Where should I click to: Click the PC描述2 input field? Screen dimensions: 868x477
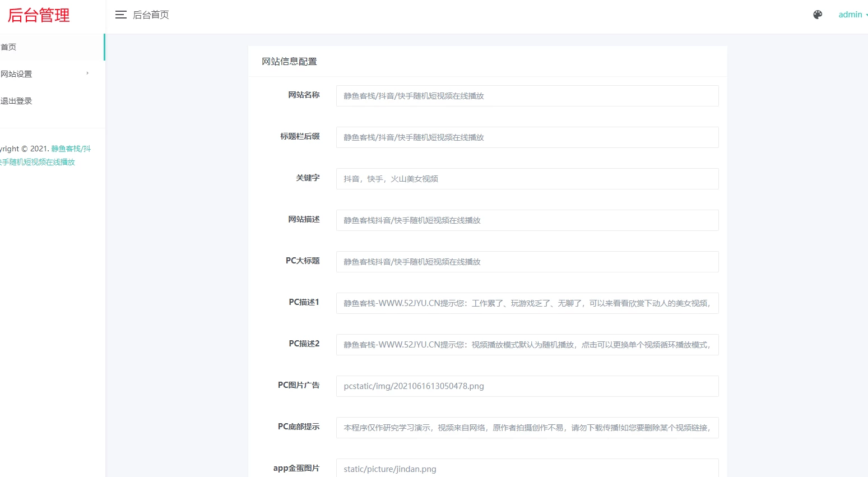coord(527,345)
